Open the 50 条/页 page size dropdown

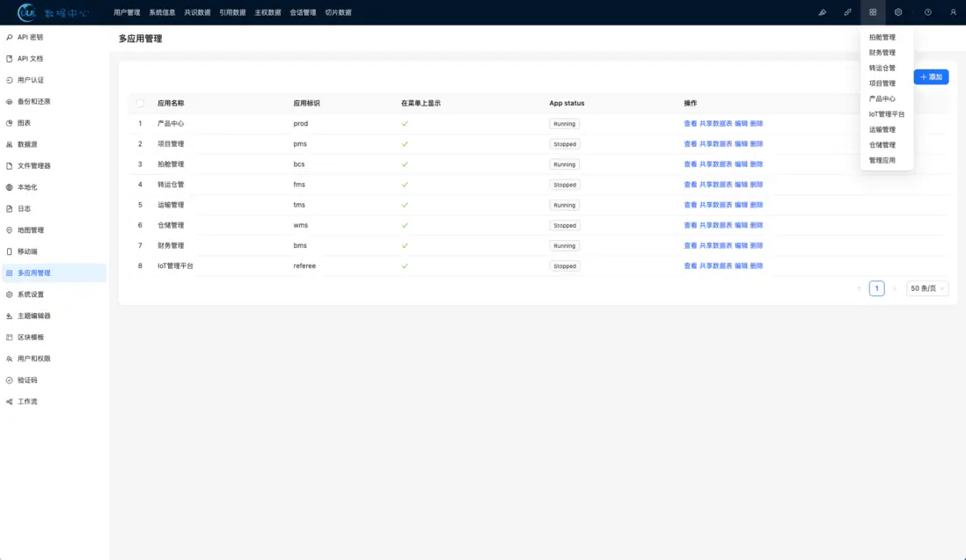click(927, 288)
